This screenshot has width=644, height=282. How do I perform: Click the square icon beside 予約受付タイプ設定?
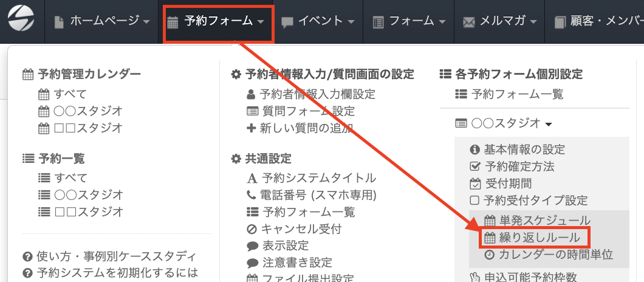pos(475,201)
